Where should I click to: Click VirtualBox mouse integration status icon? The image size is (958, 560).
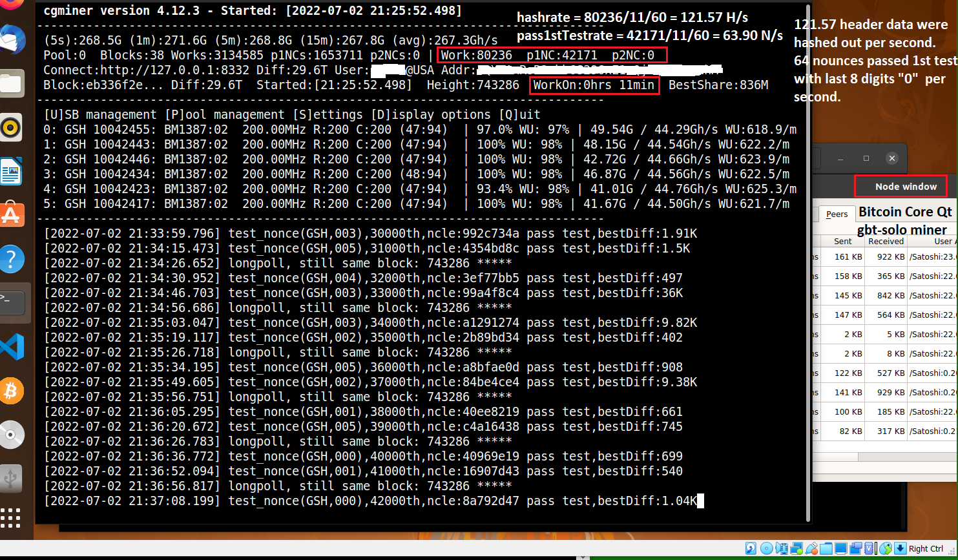tap(886, 548)
